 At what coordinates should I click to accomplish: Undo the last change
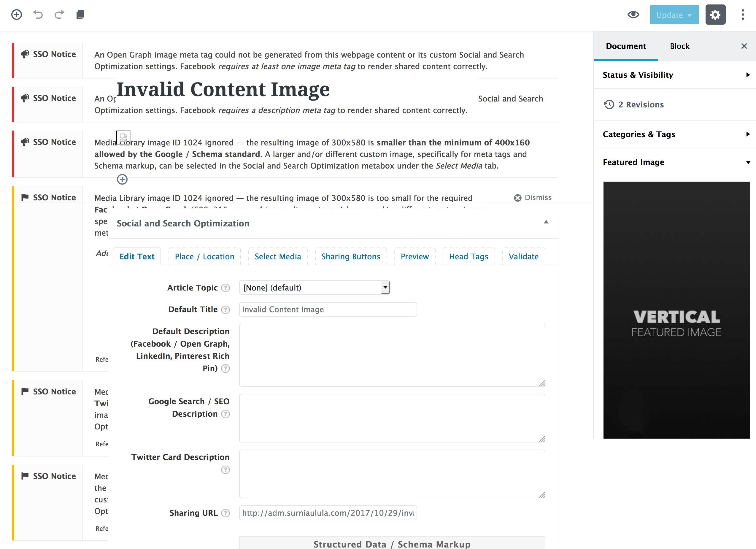(38, 15)
